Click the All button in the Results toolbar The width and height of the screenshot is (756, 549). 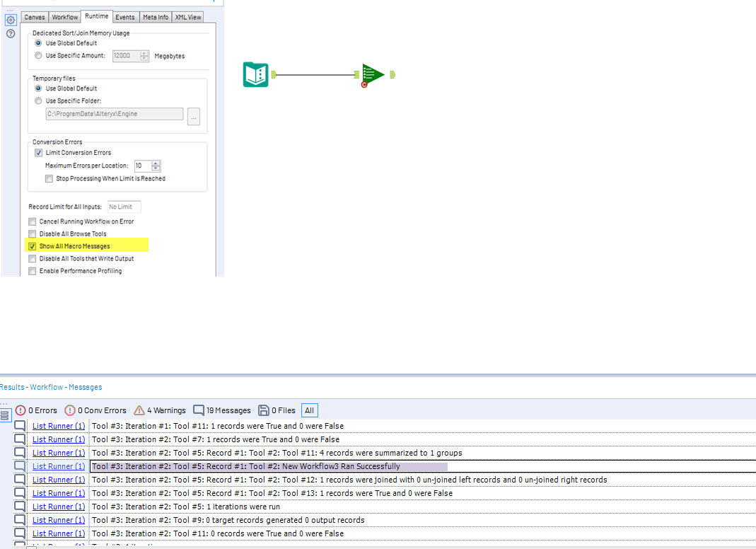pyautogui.click(x=309, y=410)
